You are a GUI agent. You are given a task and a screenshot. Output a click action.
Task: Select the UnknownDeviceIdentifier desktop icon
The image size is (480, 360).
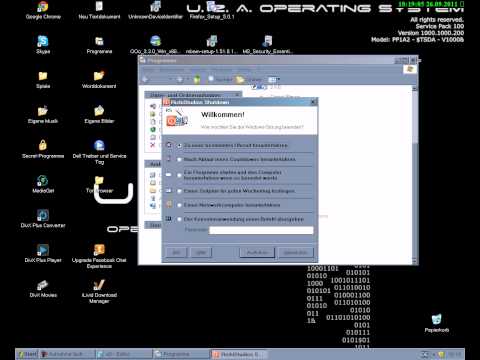[155, 7]
